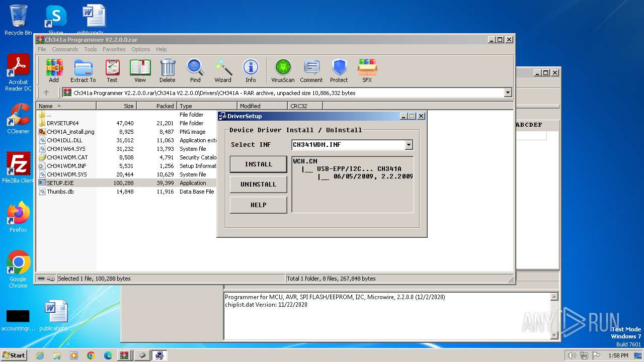Go up one folder level arrow
This screenshot has width=644, height=362.
[46, 93]
